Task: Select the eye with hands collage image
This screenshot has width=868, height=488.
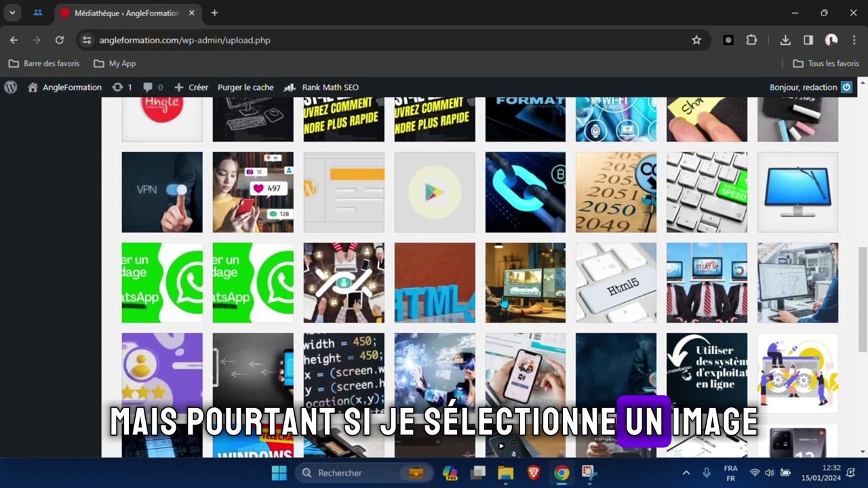Action: (x=344, y=283)
